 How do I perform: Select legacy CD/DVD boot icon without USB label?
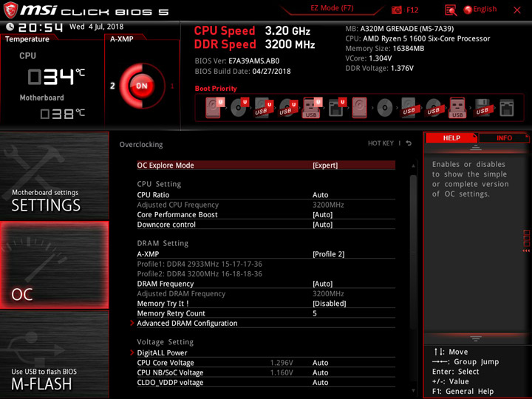pyautogui.click(x=385, y=108)
